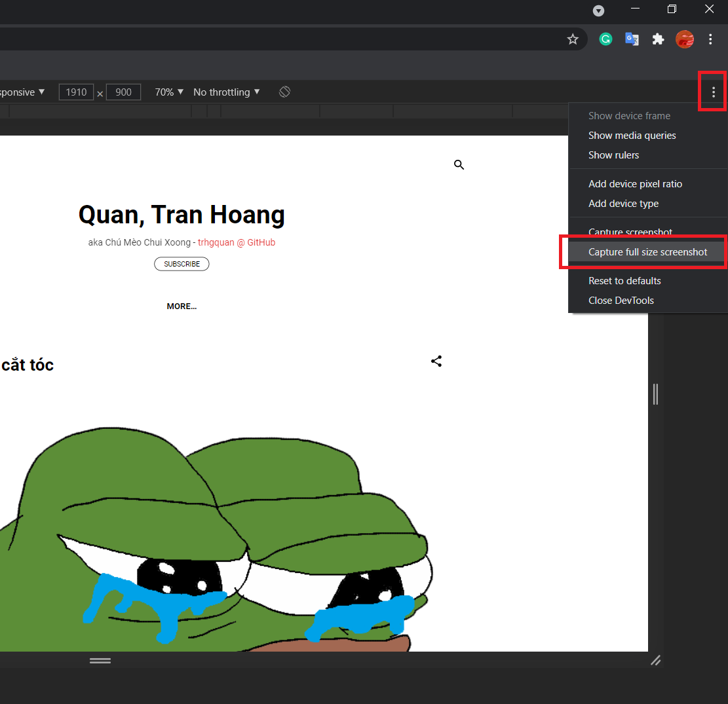Viewport: 728px width, 704px height.
Task: Open the device toolbar more options menu
Action: tap(713, 92)
